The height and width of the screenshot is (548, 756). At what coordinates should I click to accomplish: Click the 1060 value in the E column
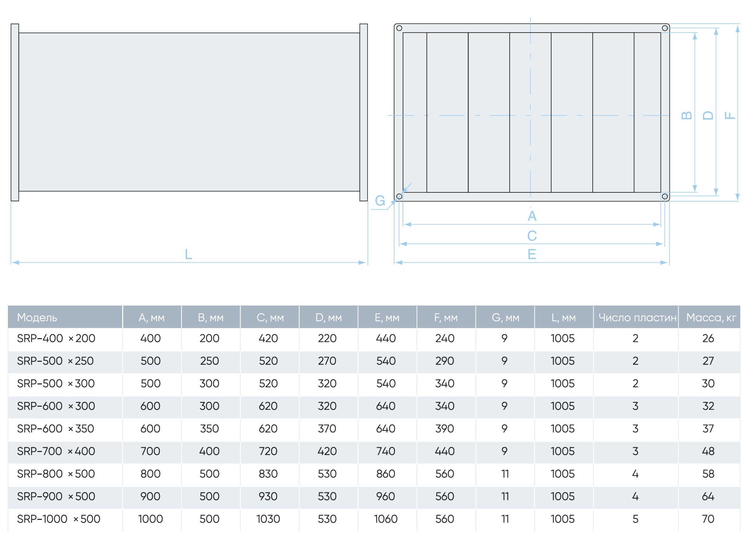tap(386, 519)
